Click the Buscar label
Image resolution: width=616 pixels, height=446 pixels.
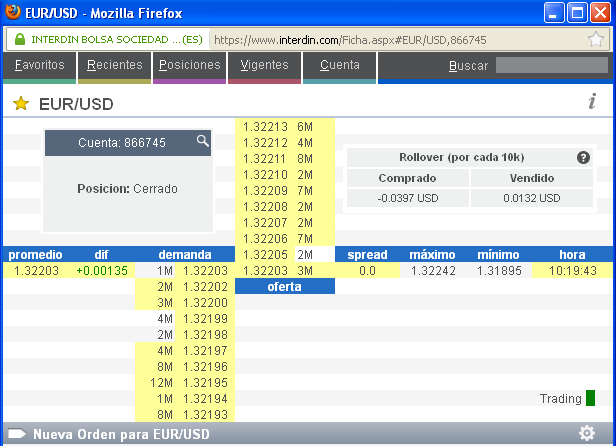click(468, 66)
